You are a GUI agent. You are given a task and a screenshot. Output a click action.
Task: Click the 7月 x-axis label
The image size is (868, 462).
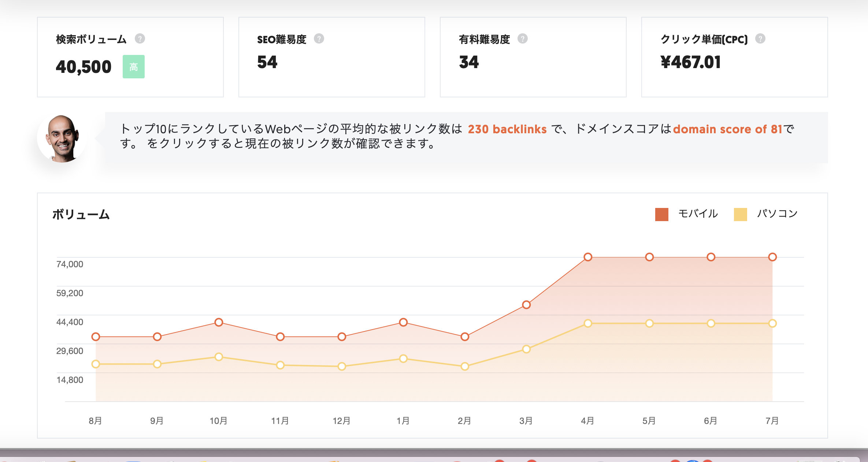772,421
